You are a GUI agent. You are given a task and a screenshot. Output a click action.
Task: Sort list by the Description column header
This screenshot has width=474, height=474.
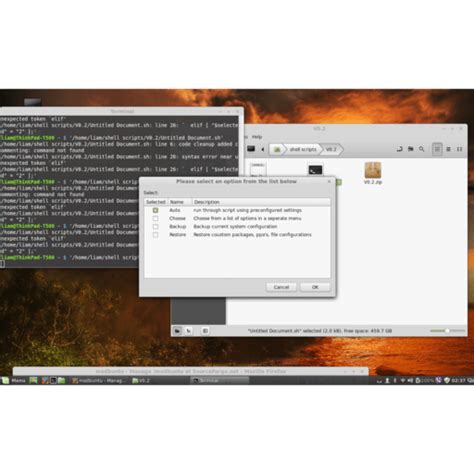tap(261, 202)
